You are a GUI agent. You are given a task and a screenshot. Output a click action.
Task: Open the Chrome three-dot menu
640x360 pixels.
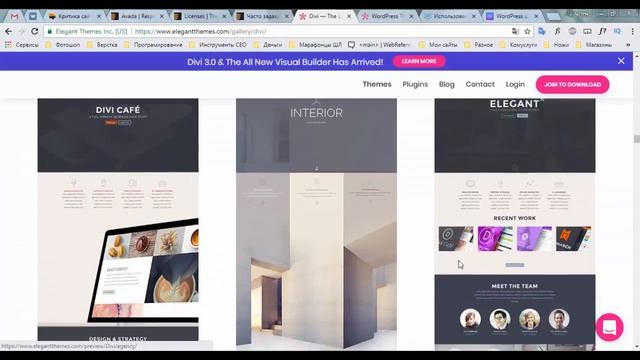tap(632, 31)
